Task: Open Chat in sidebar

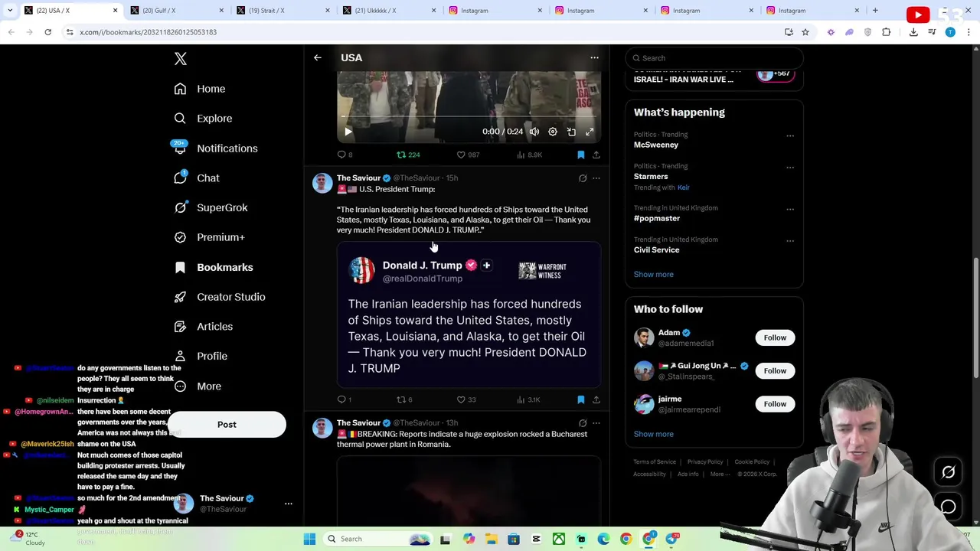Action: point(196,178)
